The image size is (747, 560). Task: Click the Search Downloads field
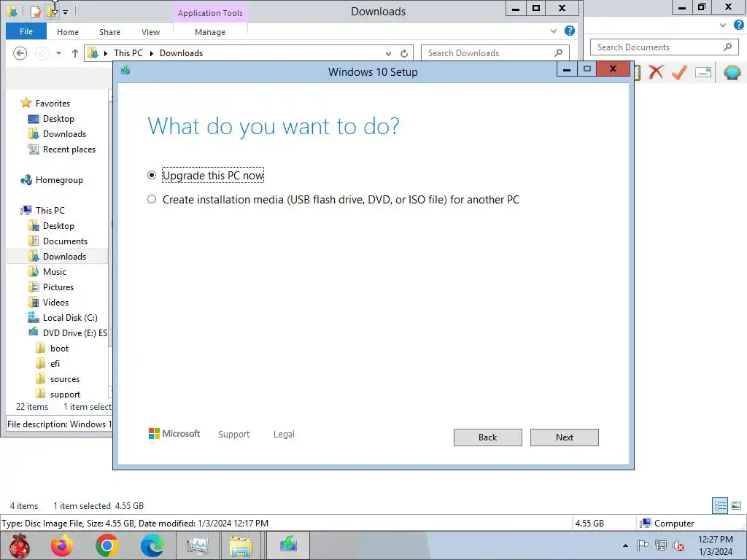(x=495, y=52)
